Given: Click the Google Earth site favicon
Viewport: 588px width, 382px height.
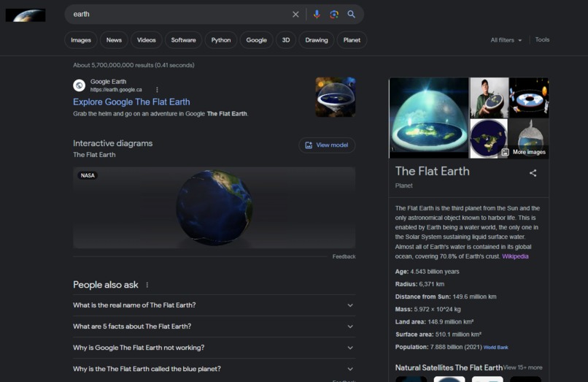Looking at the screenshot, I should [x=79, y=85].
